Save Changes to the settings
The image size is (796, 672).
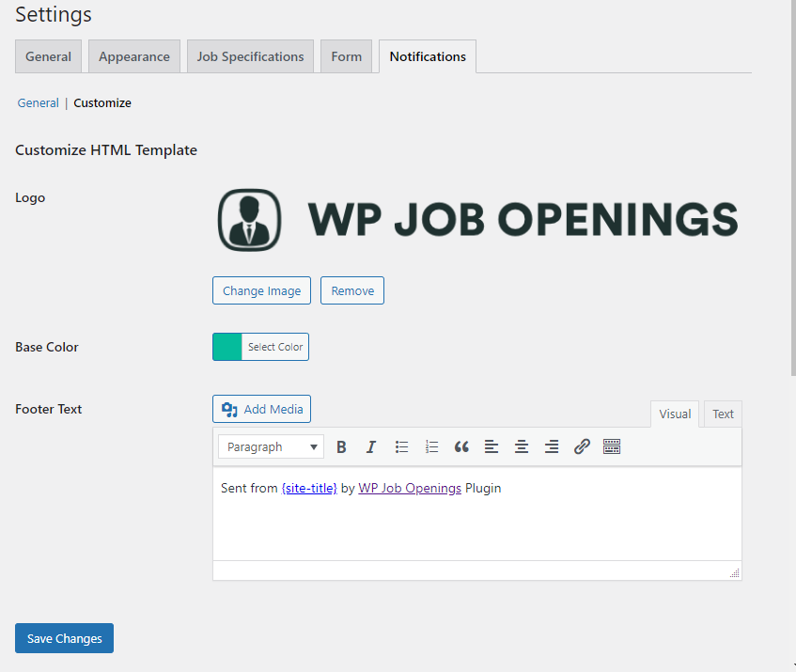coord(65,638)
